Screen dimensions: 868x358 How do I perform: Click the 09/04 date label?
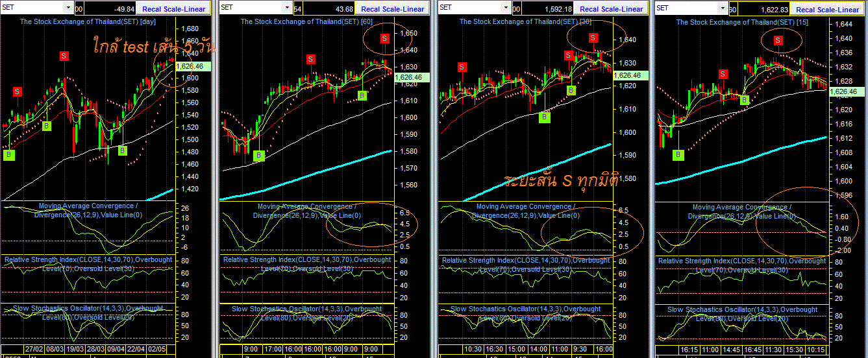click(117, 349)
